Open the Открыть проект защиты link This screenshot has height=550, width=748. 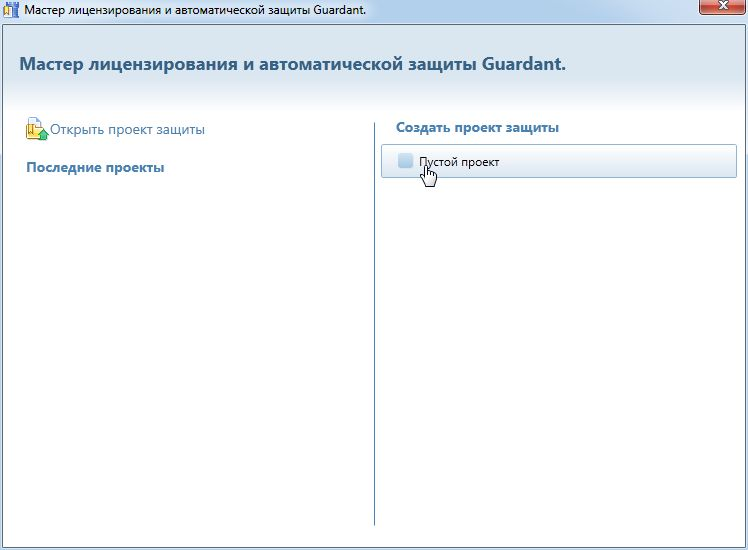click(x=127, y=129)
